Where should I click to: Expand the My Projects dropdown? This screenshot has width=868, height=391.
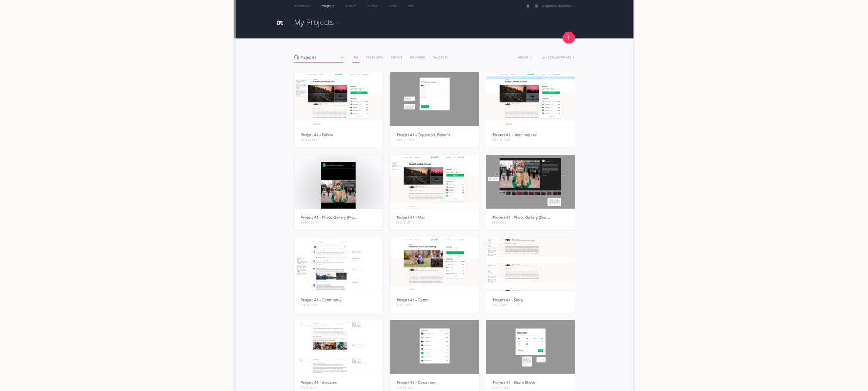point(339,23)
